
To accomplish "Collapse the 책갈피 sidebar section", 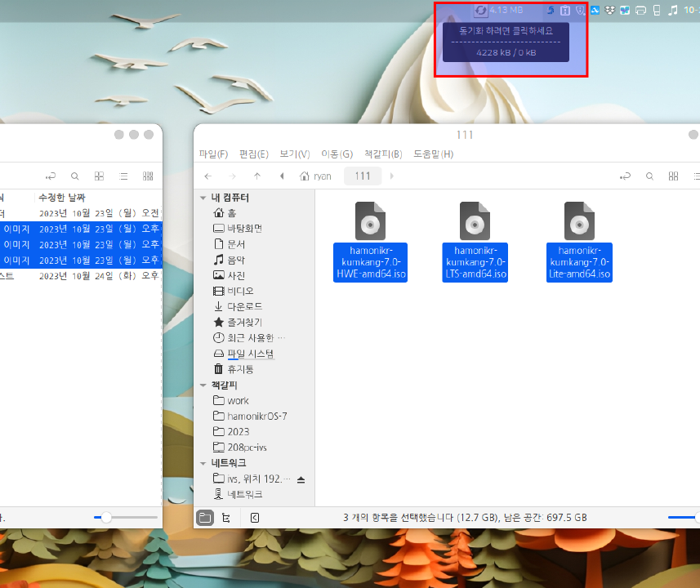I will (x=203, y=385).
